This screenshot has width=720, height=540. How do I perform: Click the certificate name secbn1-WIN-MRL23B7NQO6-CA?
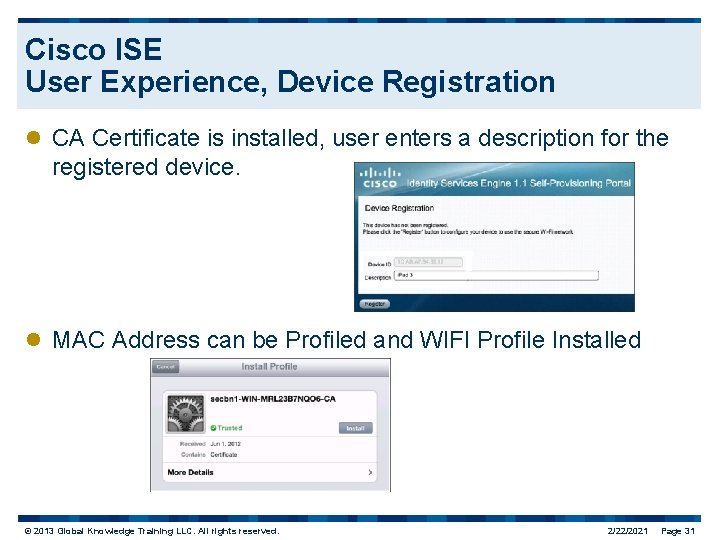[273, 399]
